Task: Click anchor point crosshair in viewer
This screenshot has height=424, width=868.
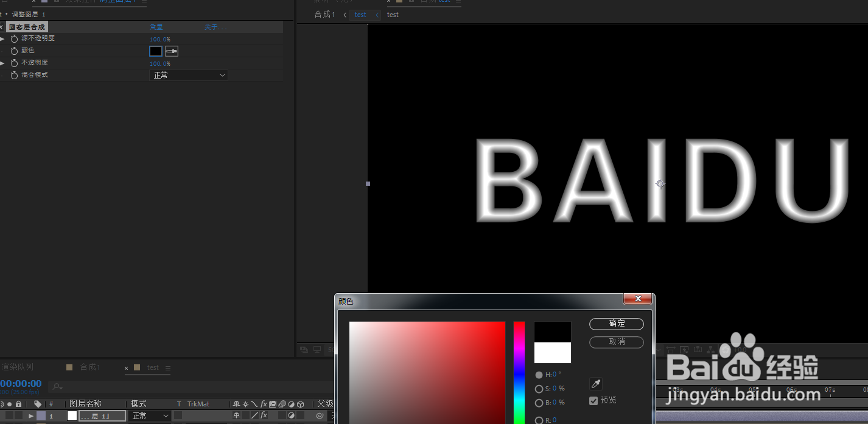Action: [x=660, y=183]
